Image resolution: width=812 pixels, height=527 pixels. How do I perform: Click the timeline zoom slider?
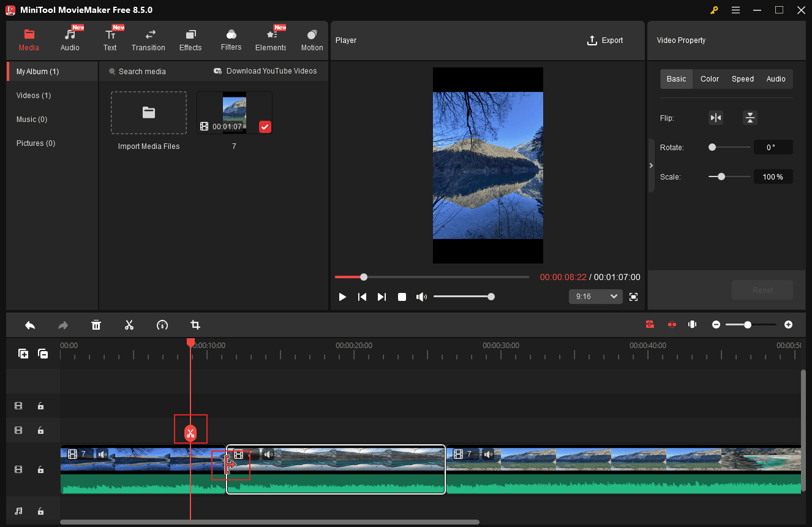point(748,324)
